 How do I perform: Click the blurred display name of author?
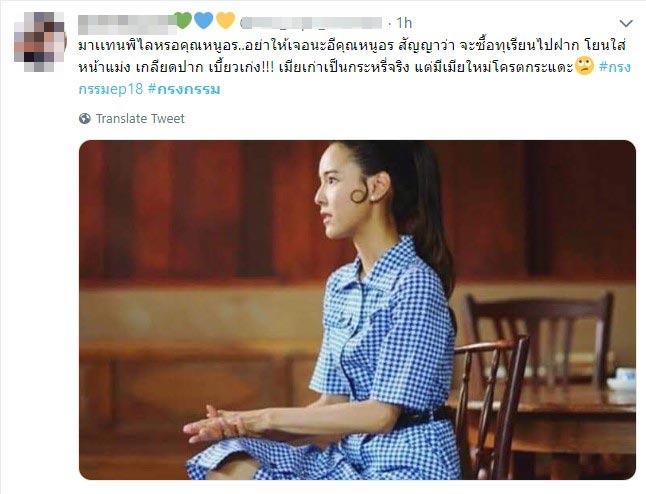tap(126, 23)
